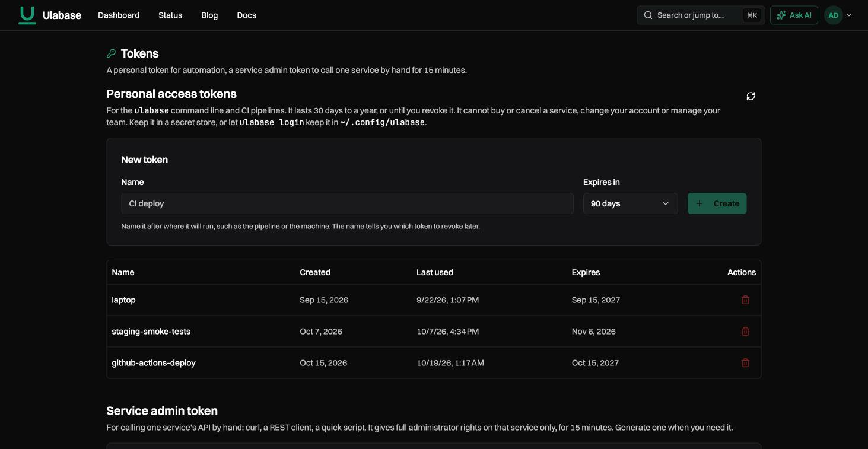The image size is (868, 449).
Task: Click the Oct 15, 2027 expiry date
Action: click(595, 363)
